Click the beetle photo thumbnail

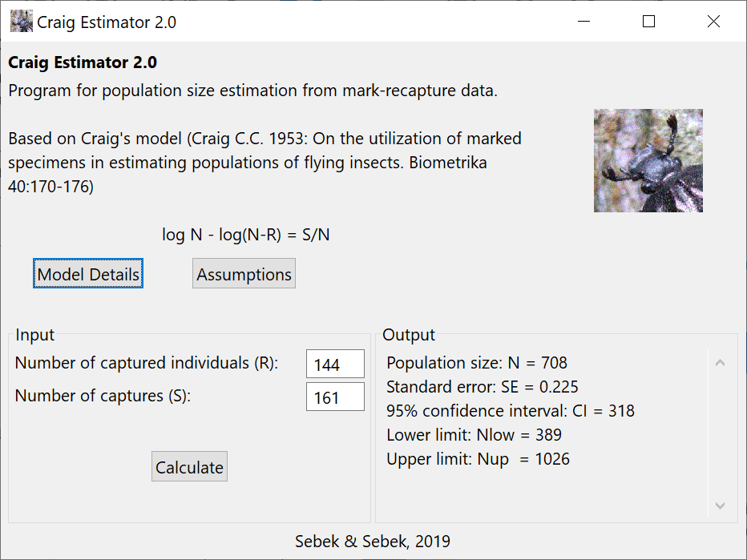(x=648, y=160)
